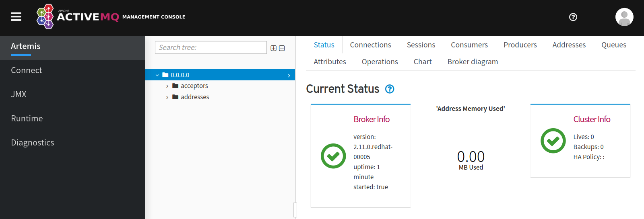Viewport: 644px width, 219px height.
Task: Open JMX in the sidebar
Action: tap(72, 94)
